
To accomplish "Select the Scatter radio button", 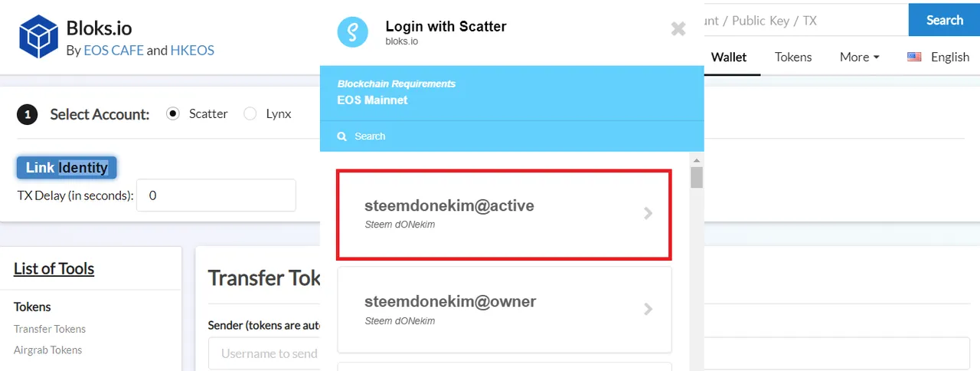I will (x=173, y=113).
